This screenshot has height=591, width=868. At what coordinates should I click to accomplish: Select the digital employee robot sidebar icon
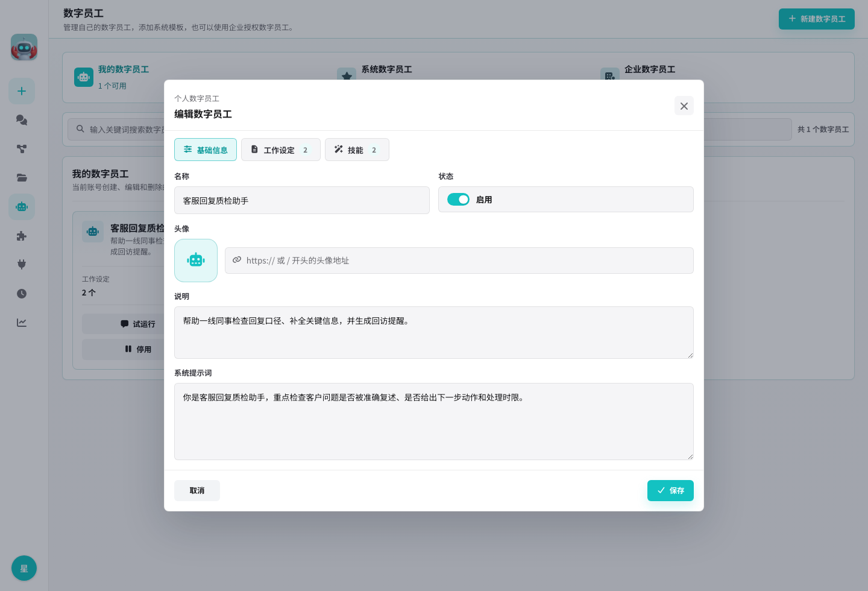click(x=22, y=207)
